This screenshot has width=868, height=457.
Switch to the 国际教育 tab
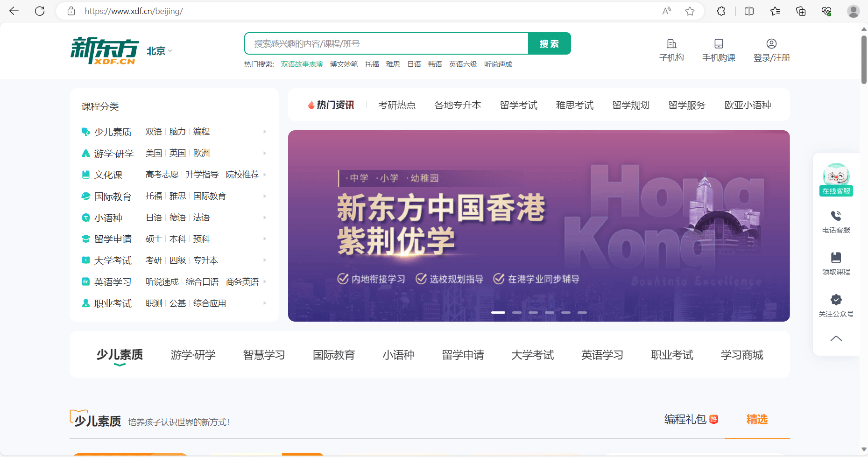(333, 355)
